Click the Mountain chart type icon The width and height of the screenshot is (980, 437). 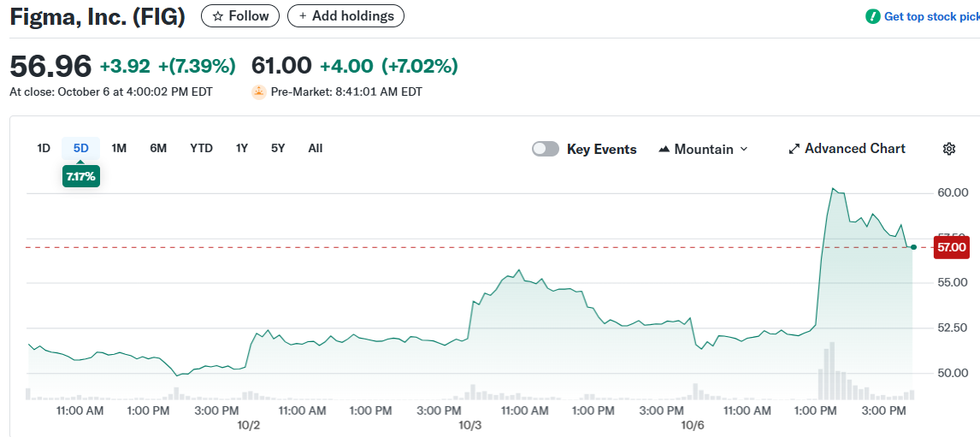pyautogui.click(x=664, y=149)
